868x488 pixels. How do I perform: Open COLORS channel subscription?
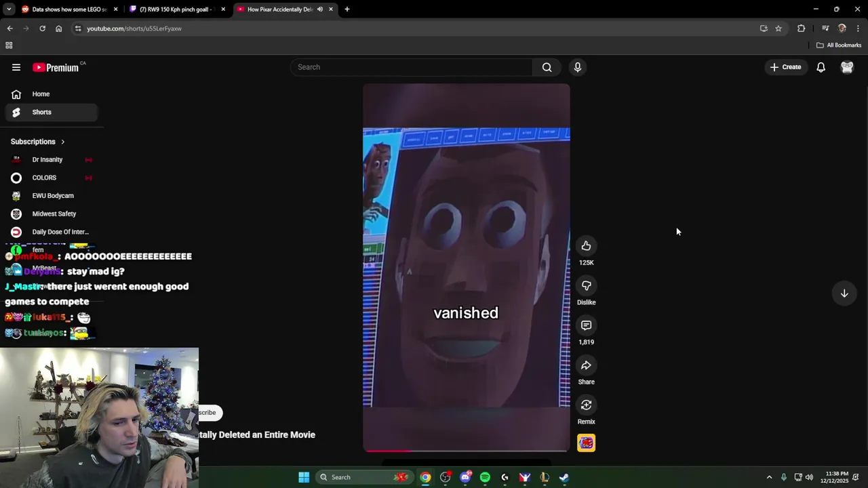pyautogui.click(x=52, y=178)
